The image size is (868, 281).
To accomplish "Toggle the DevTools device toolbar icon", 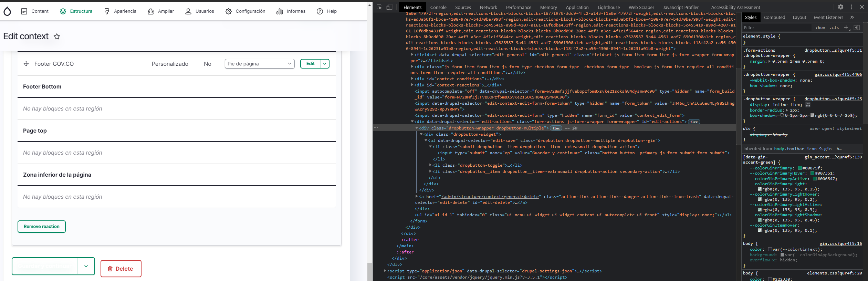I will point(389,7).
